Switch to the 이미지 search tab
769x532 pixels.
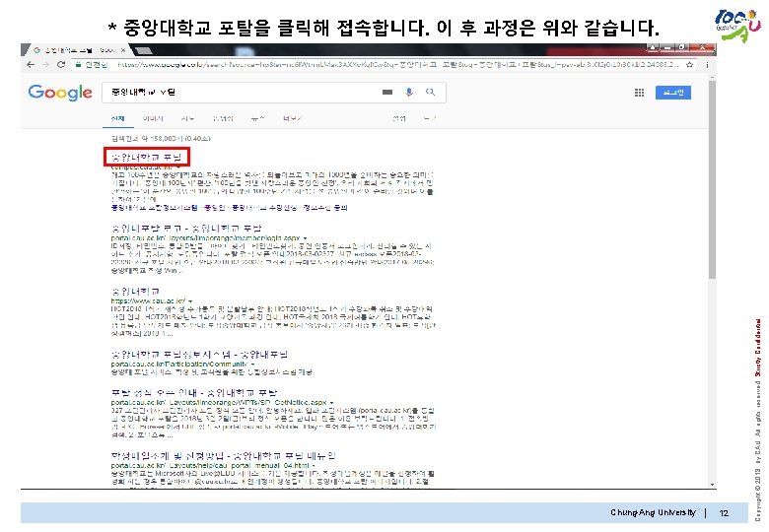(153, 118)
